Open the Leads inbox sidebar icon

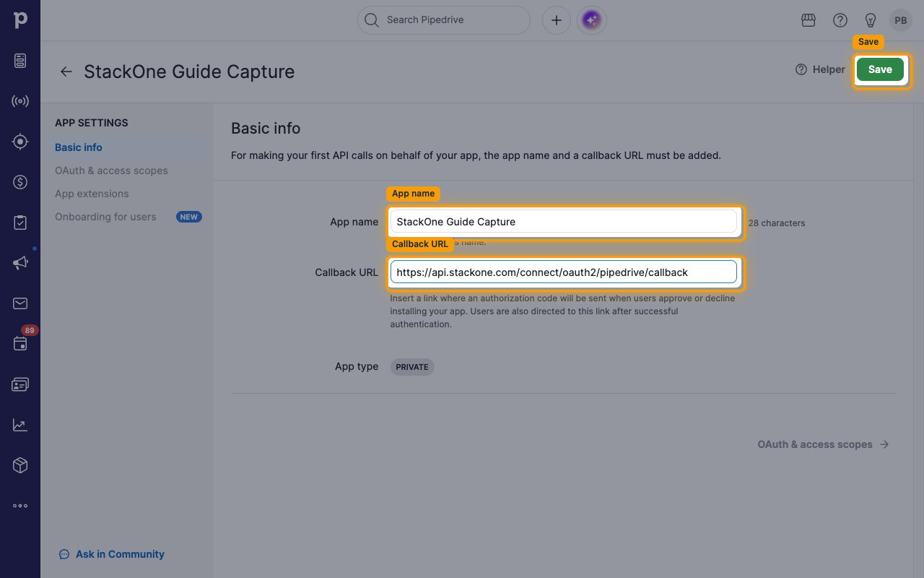20,61
